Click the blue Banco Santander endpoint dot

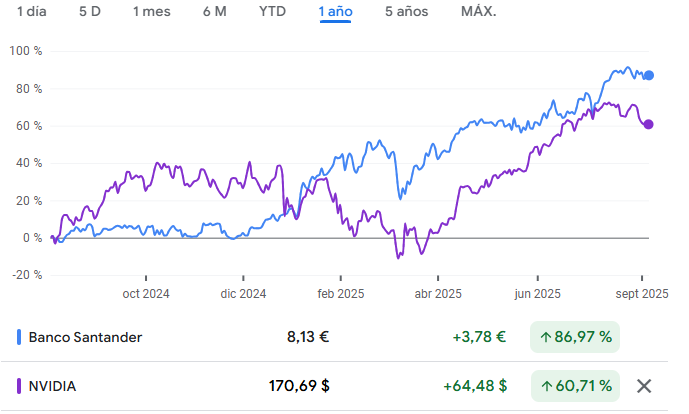[649, 75]
